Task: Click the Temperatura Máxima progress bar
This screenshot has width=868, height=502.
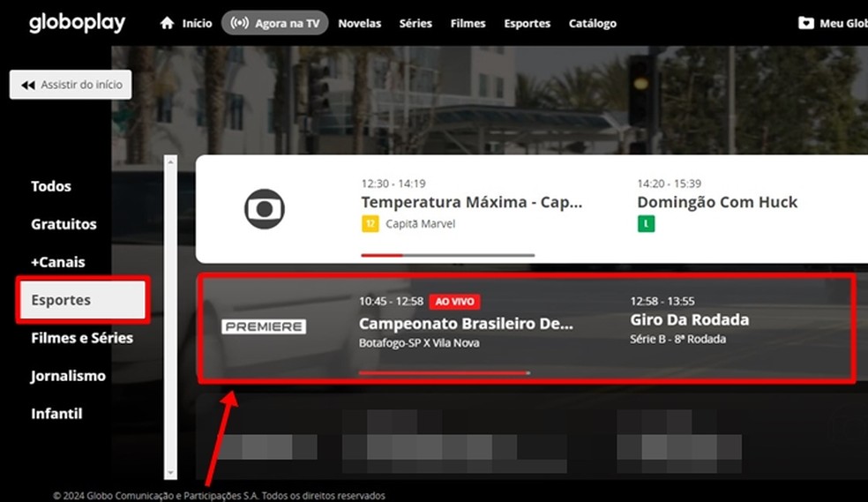Action: tap(448, 255)
